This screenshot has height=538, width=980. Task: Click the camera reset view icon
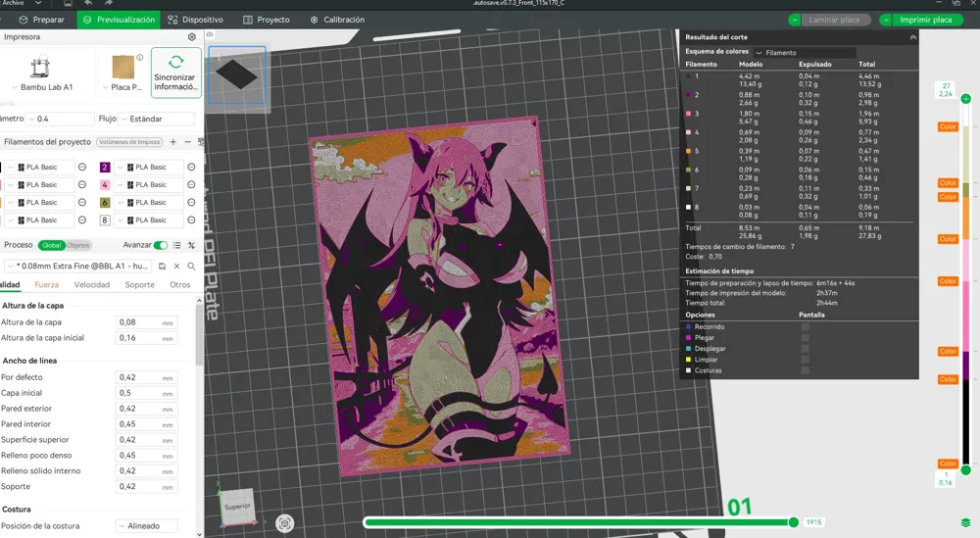coord(284,523)
